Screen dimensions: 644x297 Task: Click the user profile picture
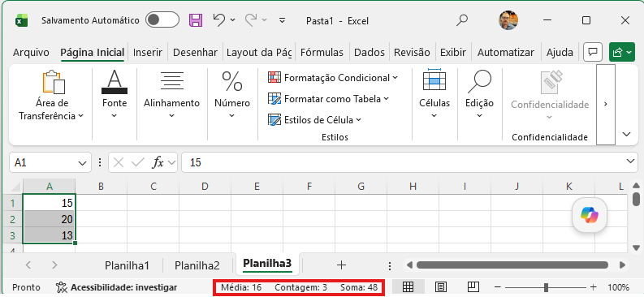(x=508, y=20)
